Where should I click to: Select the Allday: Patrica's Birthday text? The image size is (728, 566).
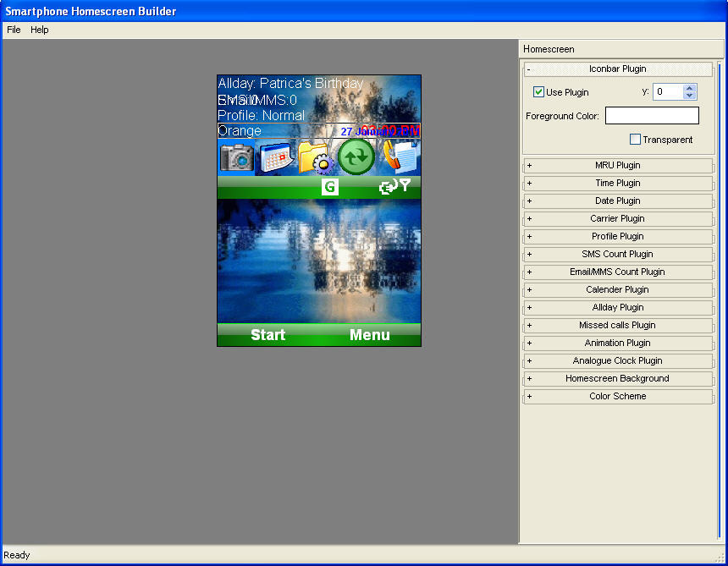[x=290, y=84]
